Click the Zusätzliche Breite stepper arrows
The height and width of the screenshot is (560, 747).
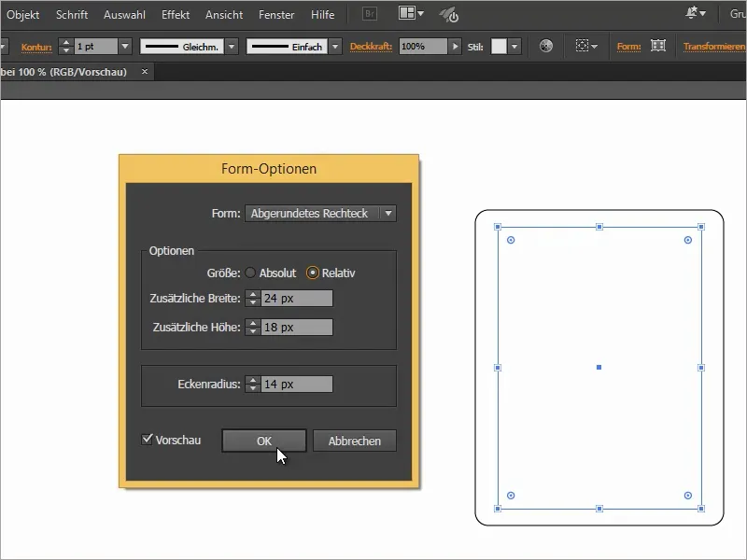[x=253, y=298]
